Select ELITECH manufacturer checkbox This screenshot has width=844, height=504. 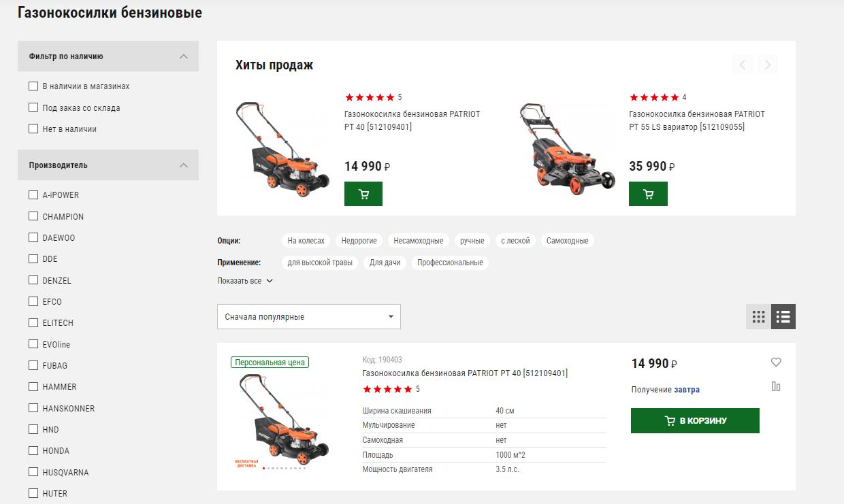tap(33, 322)
